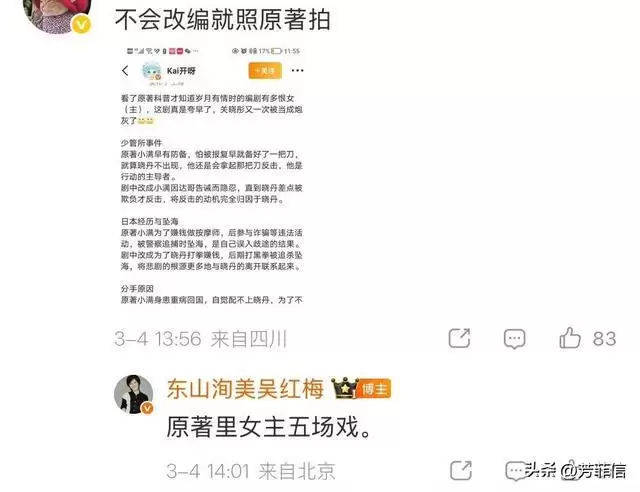Tap timestamp 3-4 13:56 来自四川
The image size is (640, 492).
click(x=200, y=339)
